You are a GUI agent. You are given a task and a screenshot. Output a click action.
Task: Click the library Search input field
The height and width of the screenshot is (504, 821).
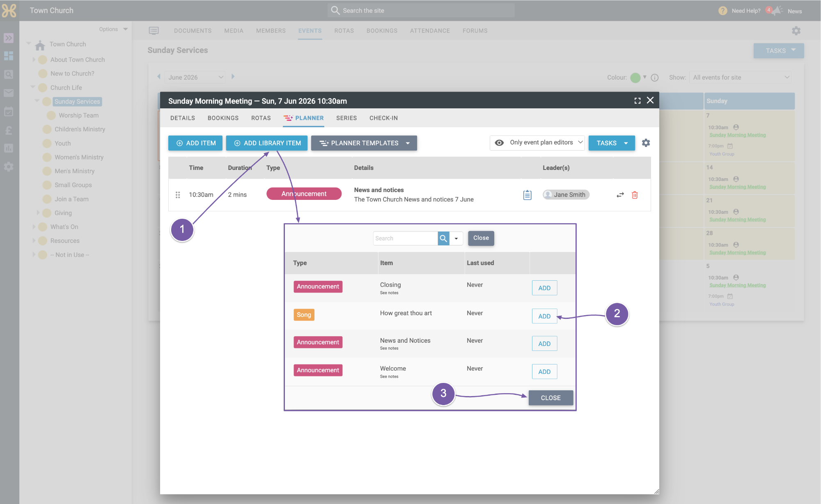click(405, 238)
